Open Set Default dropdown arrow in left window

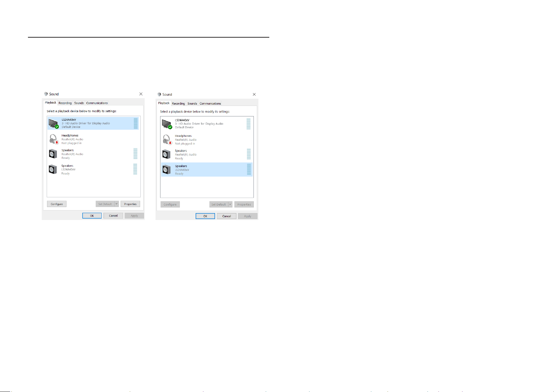[116, 204]
